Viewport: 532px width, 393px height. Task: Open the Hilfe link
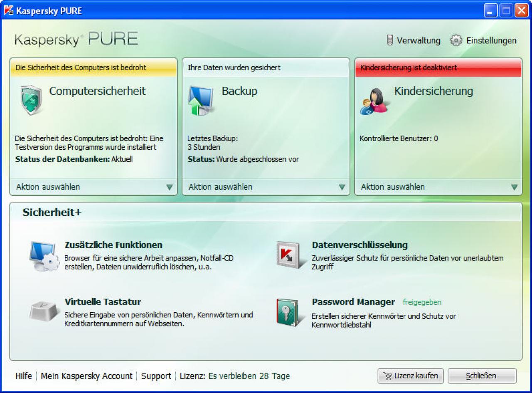(x=24, y=376)
